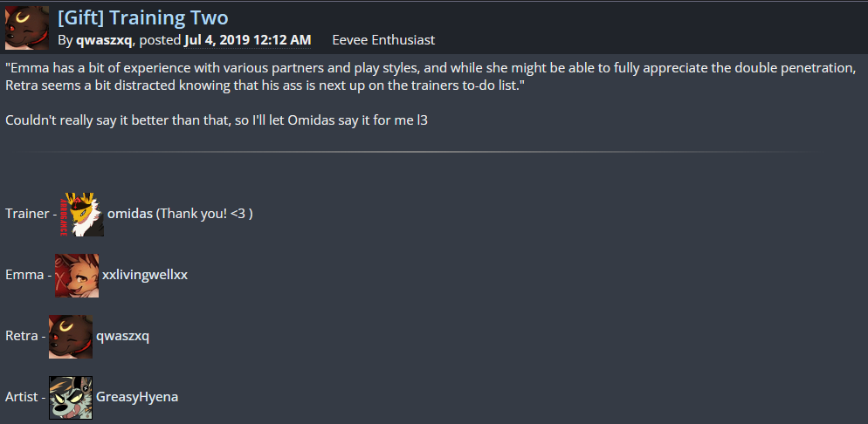Click xxlivingwellxx's avatar icon
The width and height of the screenshot is (868, 424).
coord(77,276)
